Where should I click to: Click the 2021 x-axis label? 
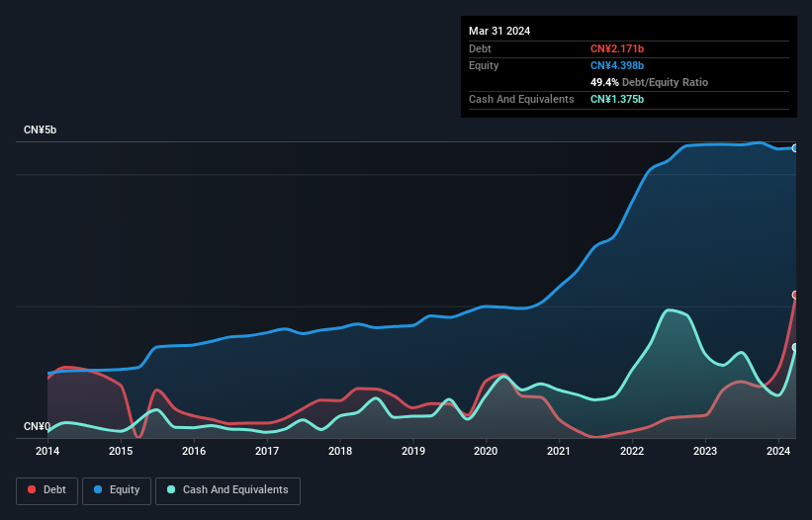[559, 451]
